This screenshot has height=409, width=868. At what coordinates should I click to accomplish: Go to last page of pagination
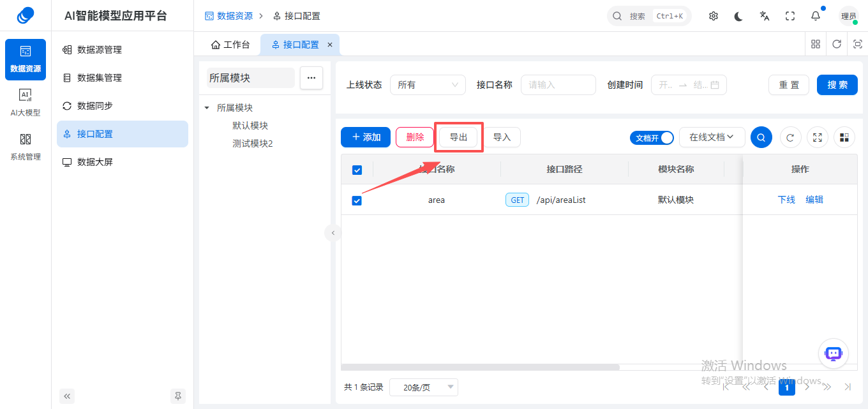[x=848, y=387]
